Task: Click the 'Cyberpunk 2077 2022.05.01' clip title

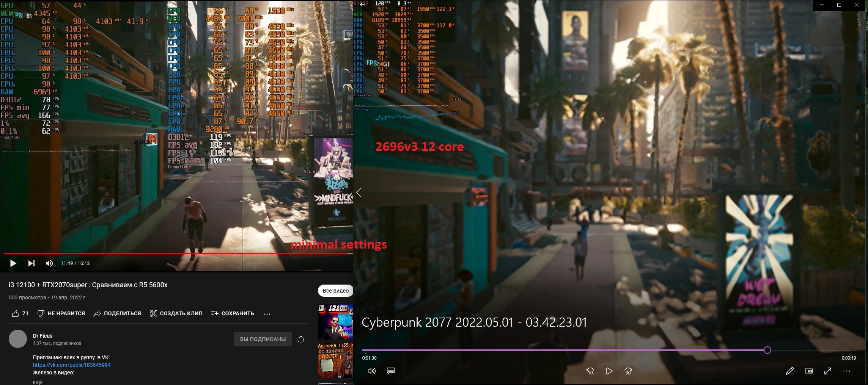Action: coord(474,322)
